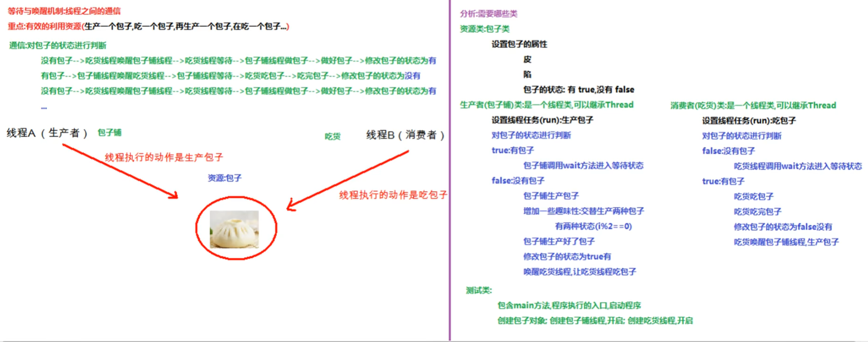Click the single character '皮'
This screenshot has width=868, height=342.
coord(527,59)
